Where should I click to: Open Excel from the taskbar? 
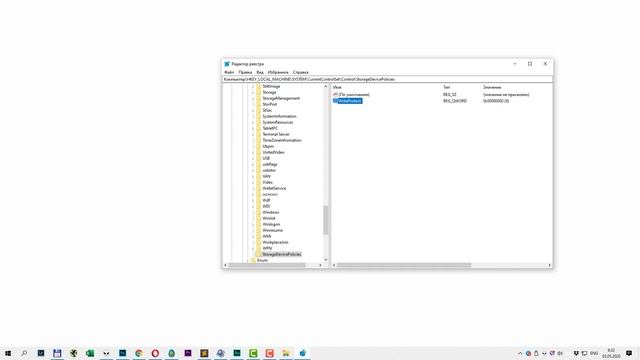pos(90,353)
